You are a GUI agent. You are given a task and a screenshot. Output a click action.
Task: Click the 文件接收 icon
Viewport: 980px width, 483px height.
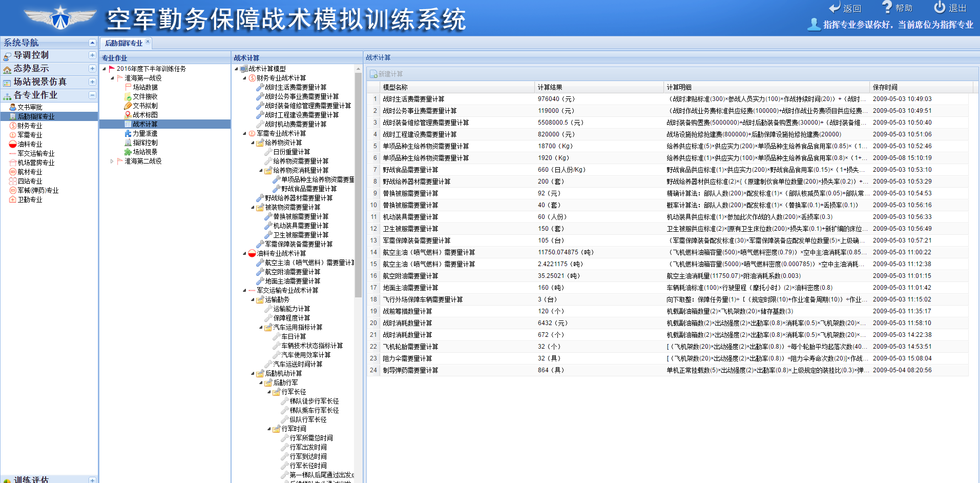coord(128,96)
